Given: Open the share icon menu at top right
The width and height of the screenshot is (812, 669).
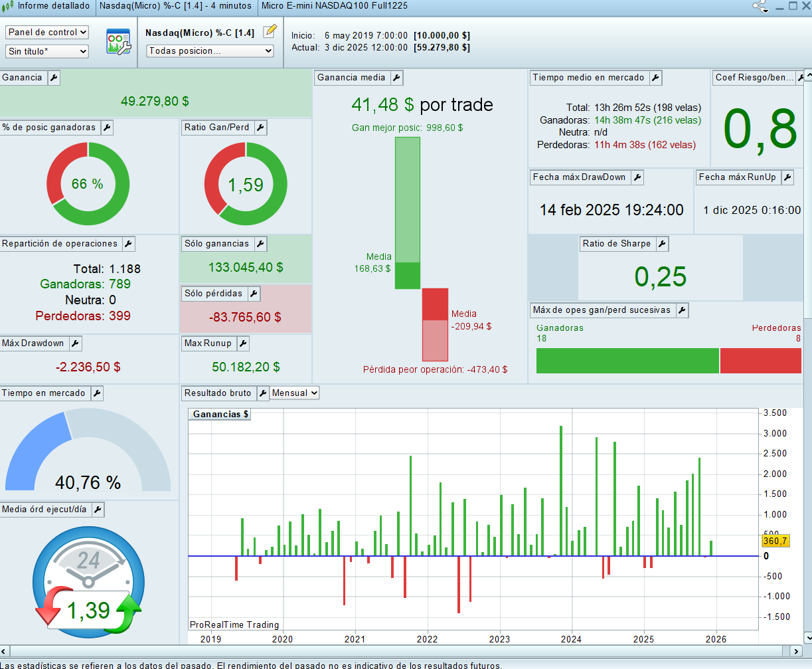Looking at the screenshot, I should tap(760, 6).
